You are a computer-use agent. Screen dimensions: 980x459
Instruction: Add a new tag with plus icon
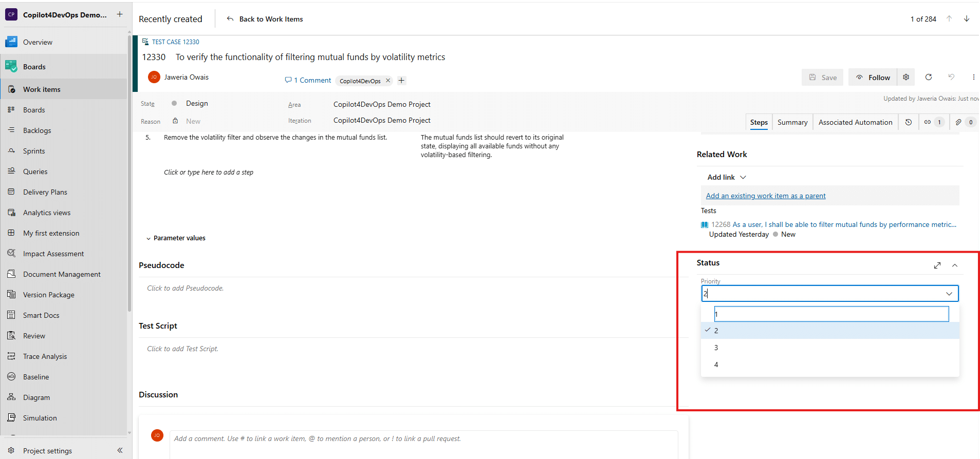(x=401, y=81)
